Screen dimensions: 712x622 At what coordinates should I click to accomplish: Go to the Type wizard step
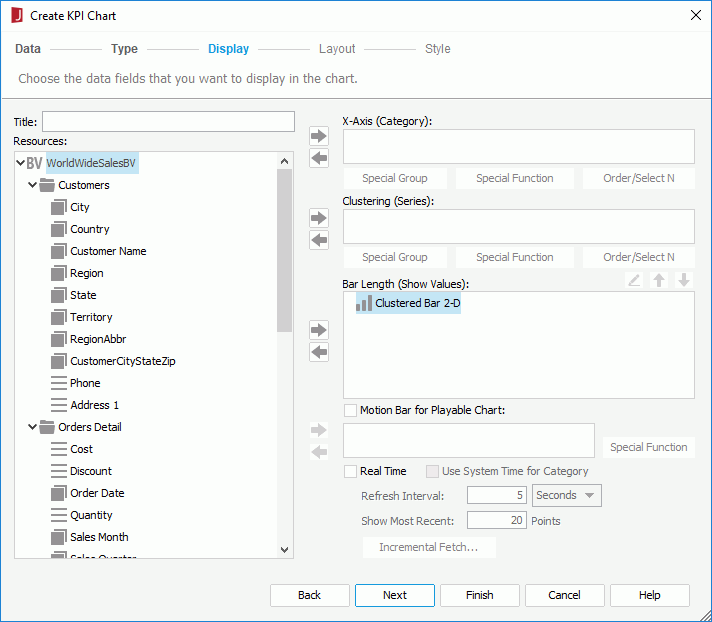124,49
